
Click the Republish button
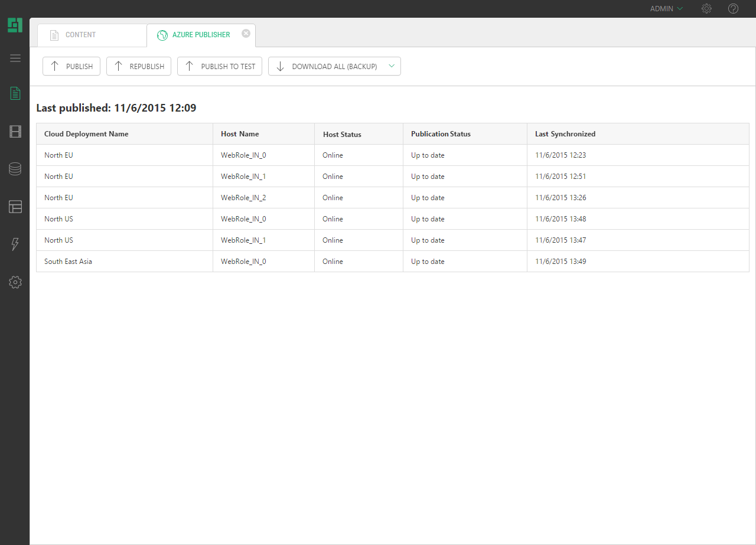point(139,66)
